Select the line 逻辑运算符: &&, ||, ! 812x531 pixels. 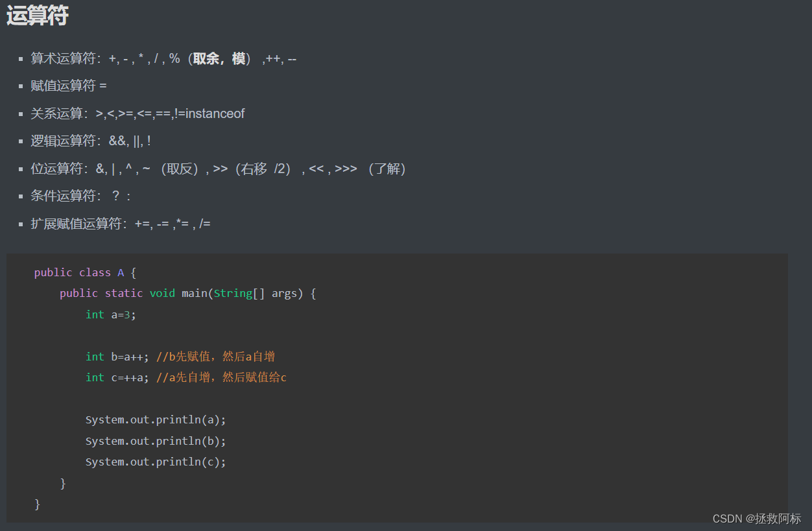(91, 141)
